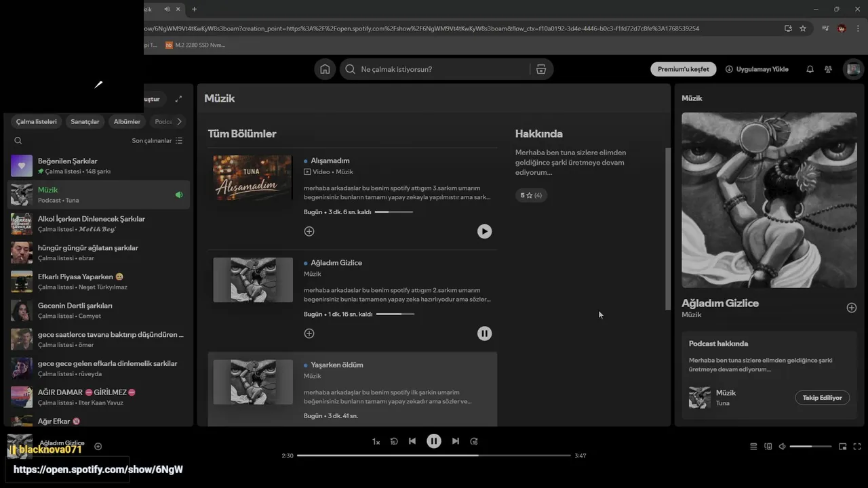Click large Ağladım Gizlice cover art
This screenshot has height=488, width=868.
click(769, 200)
